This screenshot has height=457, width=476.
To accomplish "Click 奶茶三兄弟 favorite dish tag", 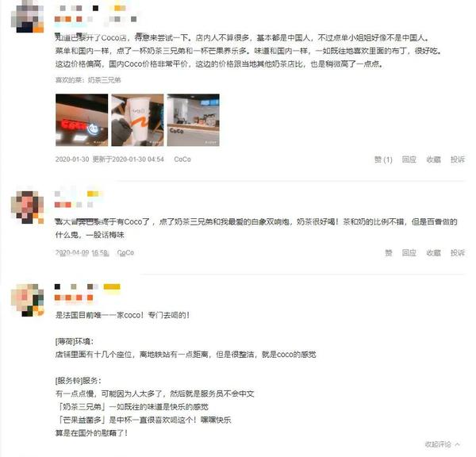I will 104,80.
